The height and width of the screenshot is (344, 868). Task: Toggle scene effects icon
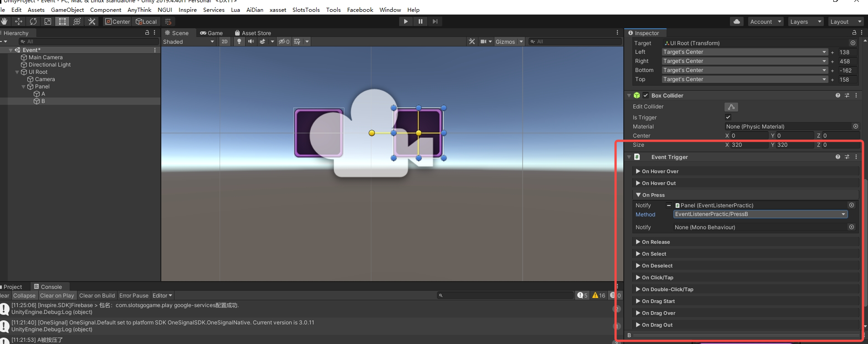(262, 41)
